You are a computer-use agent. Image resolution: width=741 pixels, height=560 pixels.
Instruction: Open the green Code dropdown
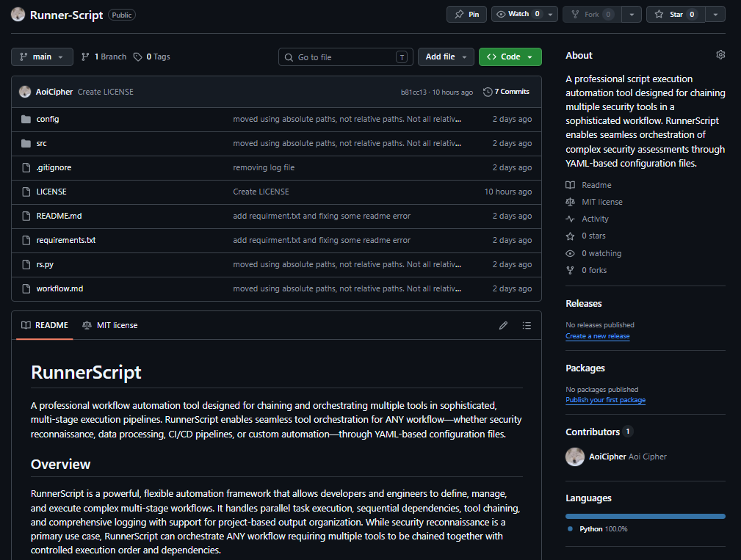(510, 57)
